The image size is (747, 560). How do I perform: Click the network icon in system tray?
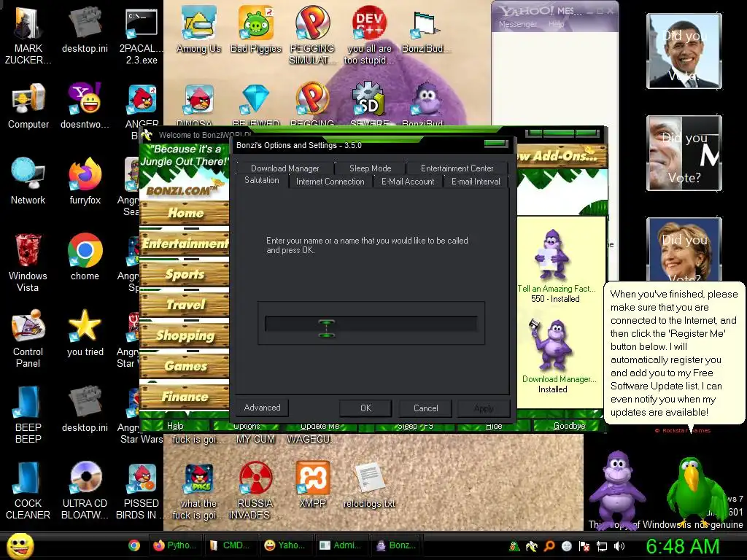[x=602, y=546]
